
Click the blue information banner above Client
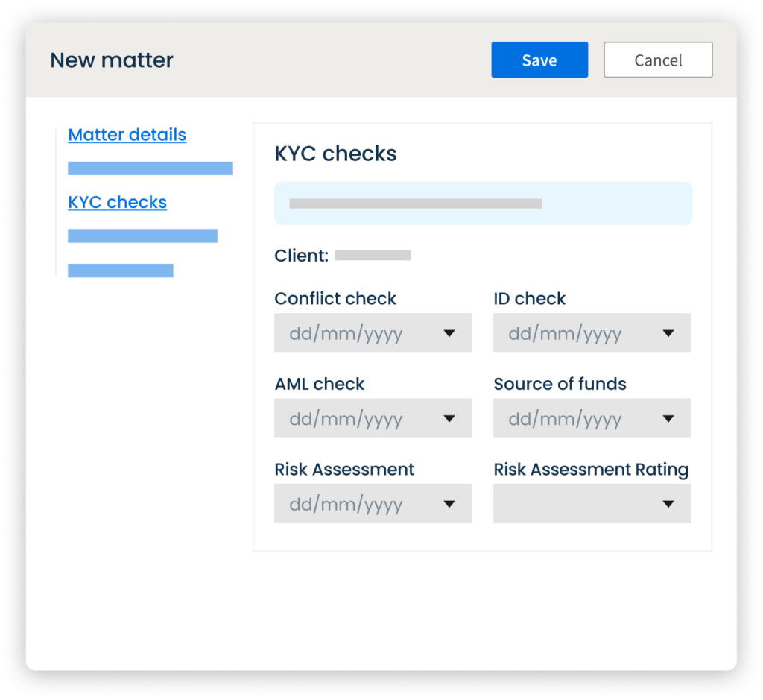tap(483, 203)
